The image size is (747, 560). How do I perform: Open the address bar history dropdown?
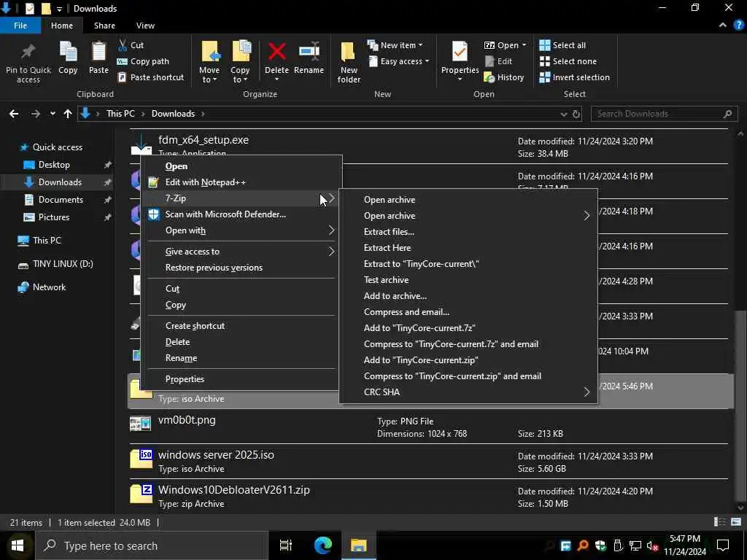[x=564, y=114]
